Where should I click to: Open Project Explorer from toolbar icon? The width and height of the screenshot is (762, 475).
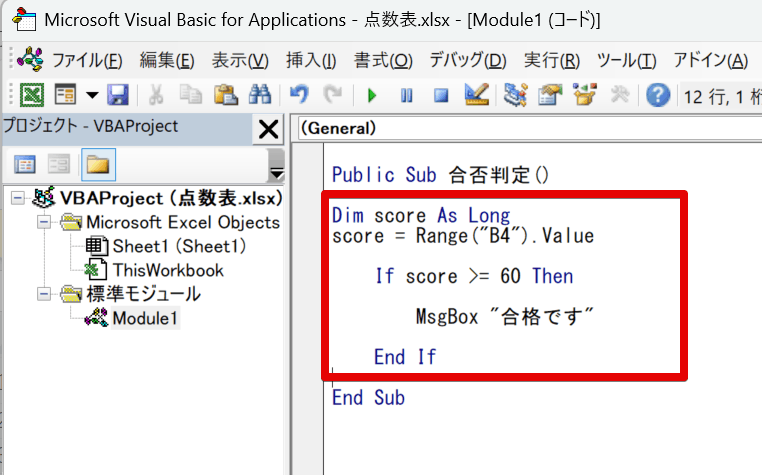[x=516, y=95]
